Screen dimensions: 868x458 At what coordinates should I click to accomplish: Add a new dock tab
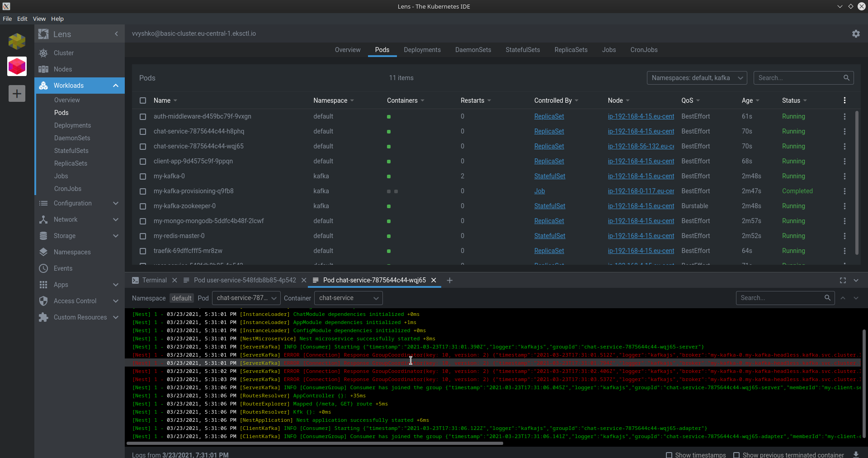click(449, 281)
